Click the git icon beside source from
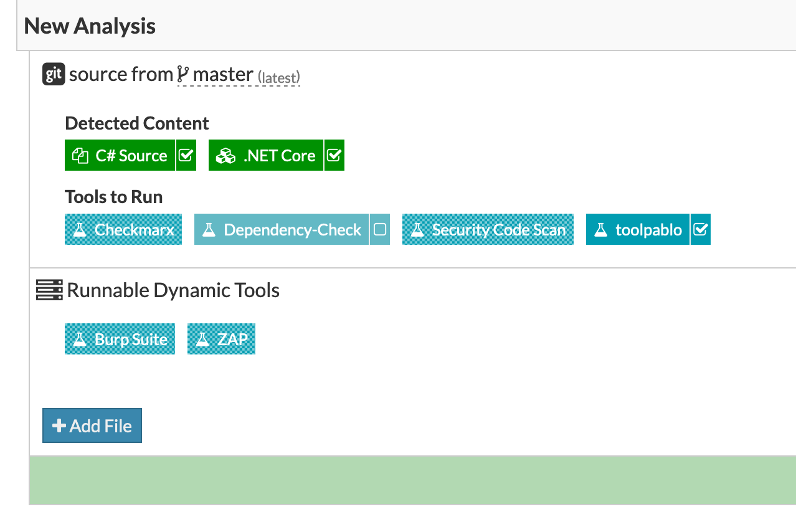 [x=52, y=74]
